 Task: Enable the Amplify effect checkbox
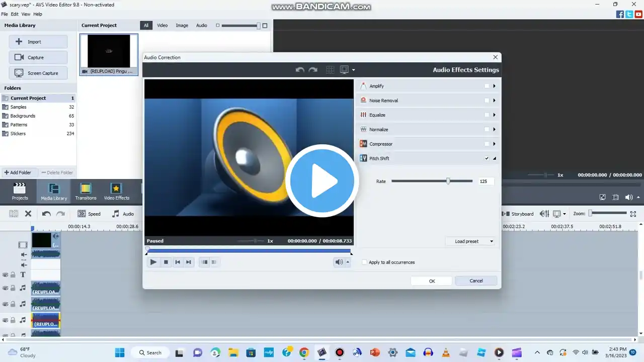(487, 86)
